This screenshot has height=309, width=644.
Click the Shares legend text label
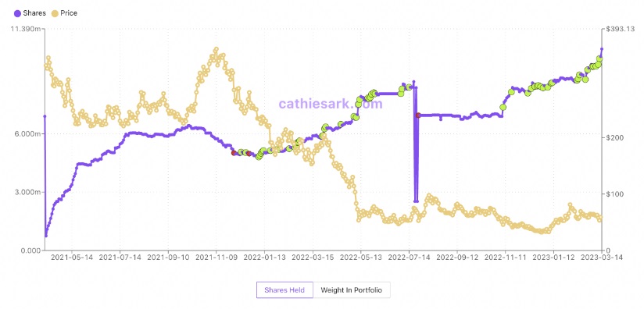tap(34, 13)
